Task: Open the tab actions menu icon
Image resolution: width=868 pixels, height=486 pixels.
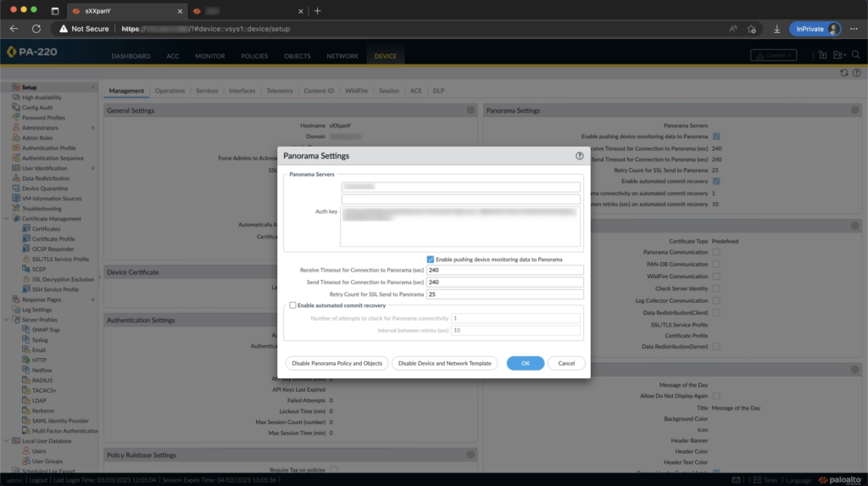Action: [55, 10]
